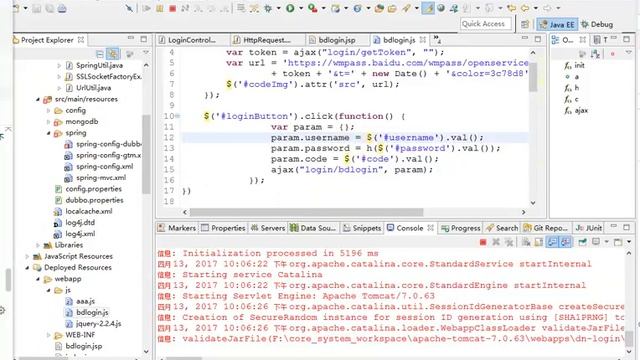The image size is (640, 360).
Task: Open the Markers tab
Action: pyautogui.click(x=177, y=228)
